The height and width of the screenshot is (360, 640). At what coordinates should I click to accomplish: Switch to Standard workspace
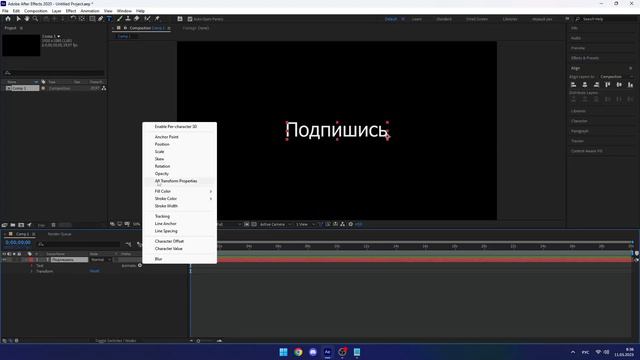[x=444, y=19]
